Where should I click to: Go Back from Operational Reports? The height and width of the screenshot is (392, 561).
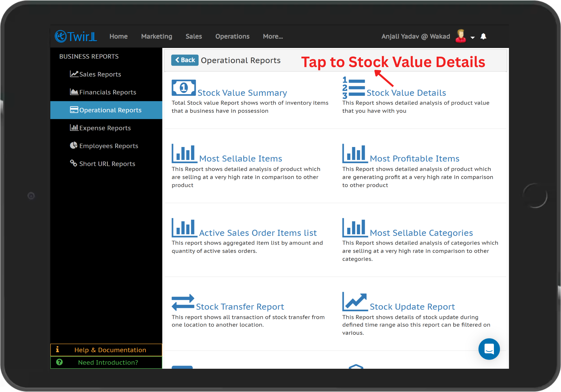click(x=185, y=60)
